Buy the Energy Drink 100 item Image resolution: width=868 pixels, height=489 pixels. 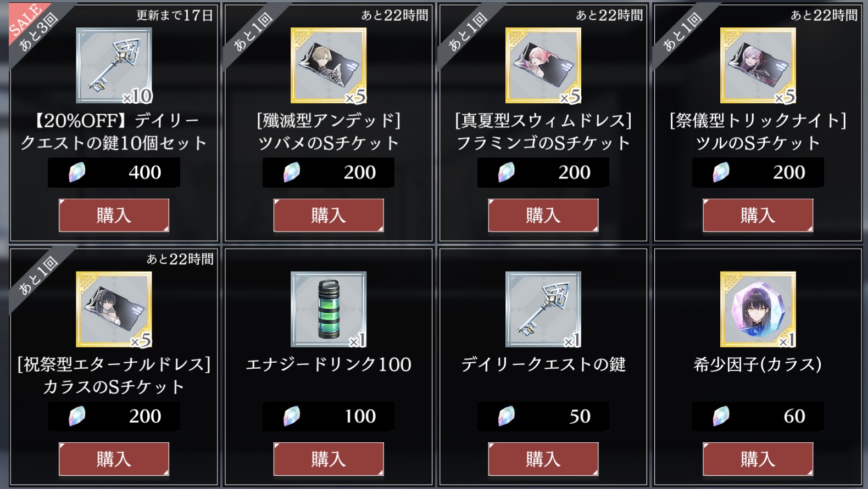pos(329,459)
